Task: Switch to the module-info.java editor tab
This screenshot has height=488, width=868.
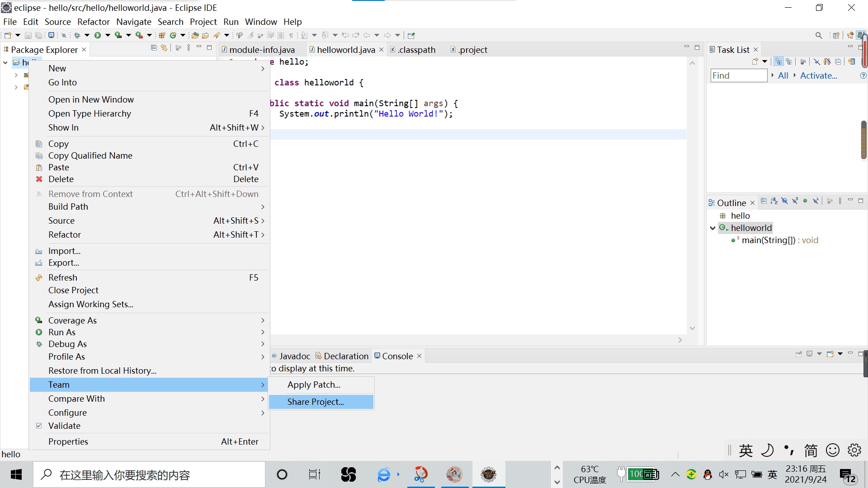Action: [x=261, y=50]
